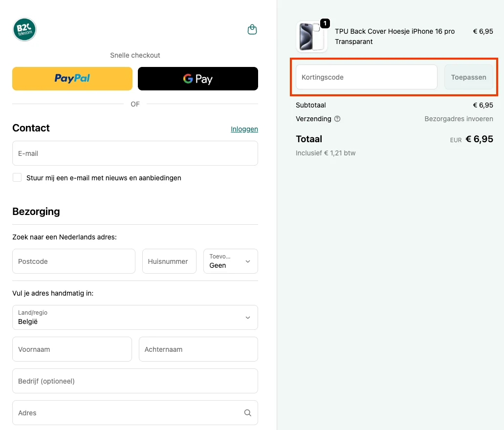504x430 pixels.
Task: Click the Huisnummer input field
Action: click(169, 261)
